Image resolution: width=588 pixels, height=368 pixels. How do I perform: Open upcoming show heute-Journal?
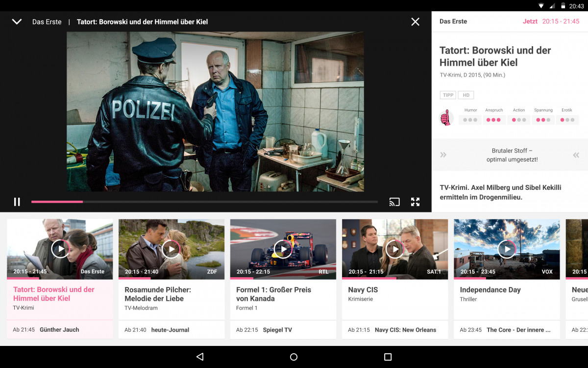pyautogui.click(x=170, y=330)
